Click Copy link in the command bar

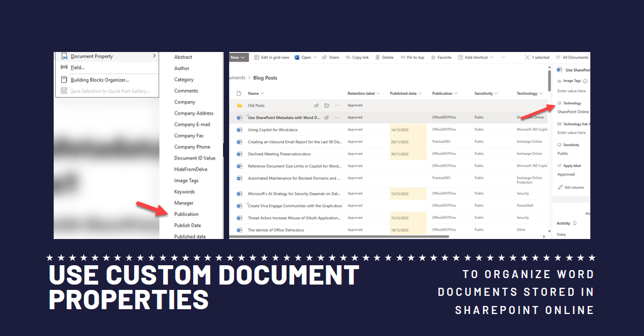[x=357, y=57]
